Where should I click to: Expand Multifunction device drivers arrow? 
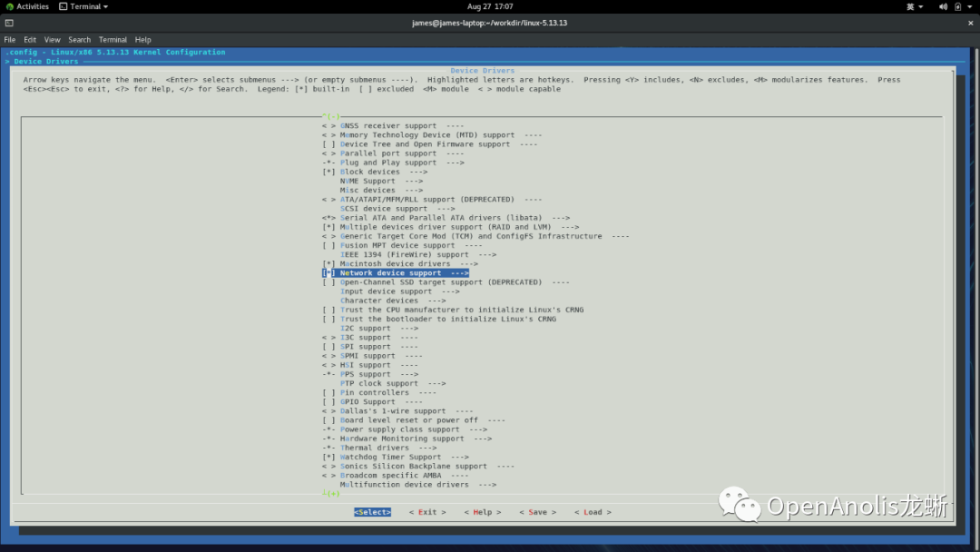coord(487,485)
